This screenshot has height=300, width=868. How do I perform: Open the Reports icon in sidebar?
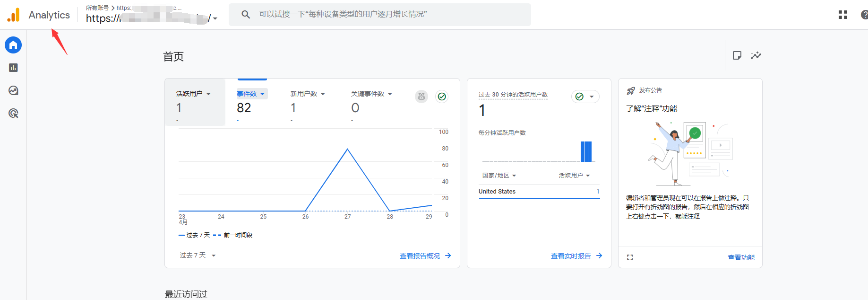point(13,68)
